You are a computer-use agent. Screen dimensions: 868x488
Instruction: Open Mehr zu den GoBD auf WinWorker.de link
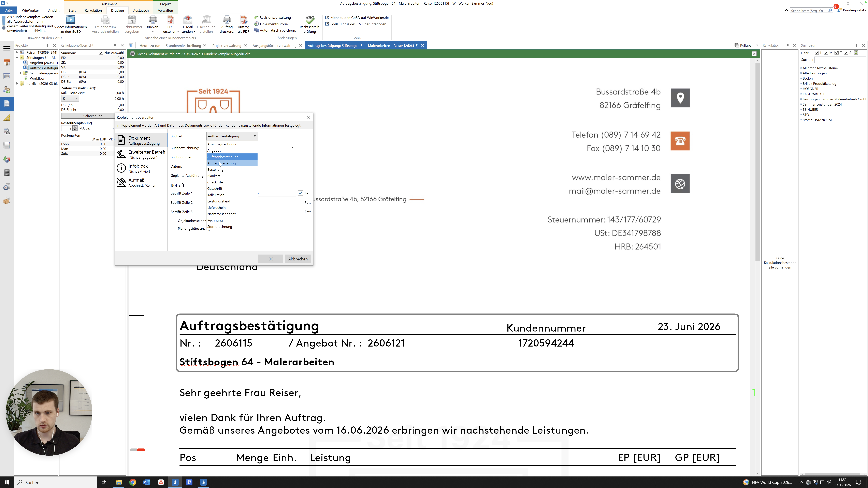357,17
